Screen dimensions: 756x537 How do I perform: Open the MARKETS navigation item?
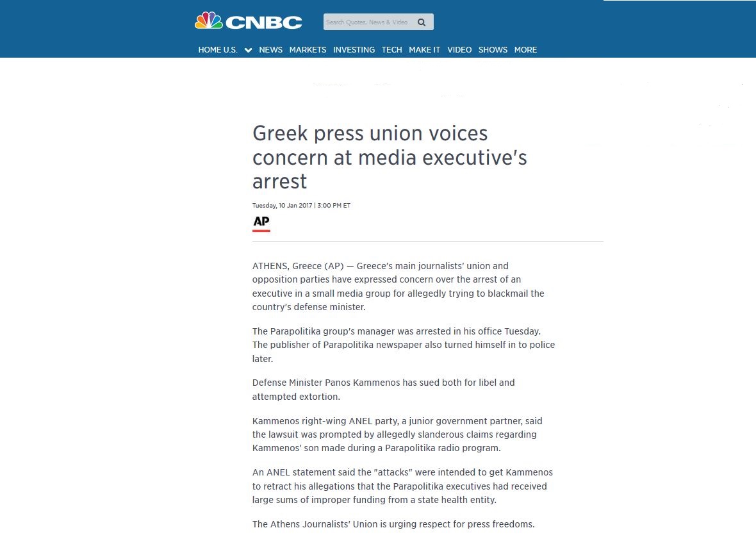click(308, 49)
